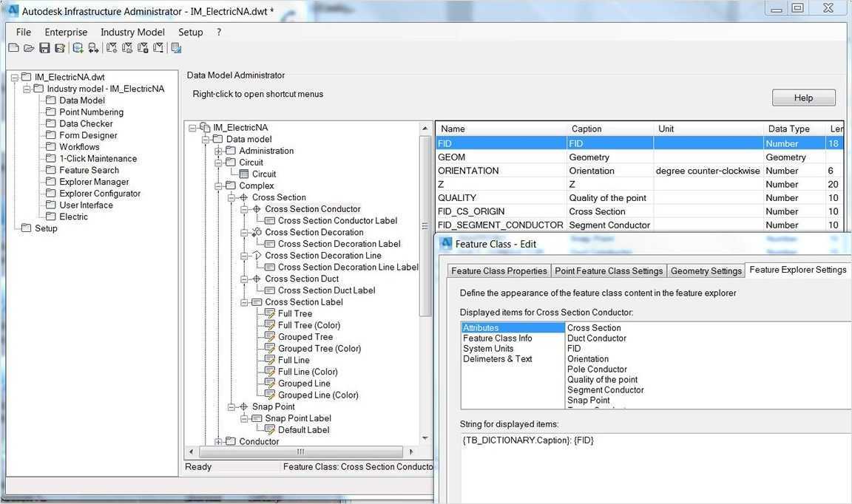Screen dimensions: 852x504
Task: Select System Units in displayed items list
Action: (488, 349)
